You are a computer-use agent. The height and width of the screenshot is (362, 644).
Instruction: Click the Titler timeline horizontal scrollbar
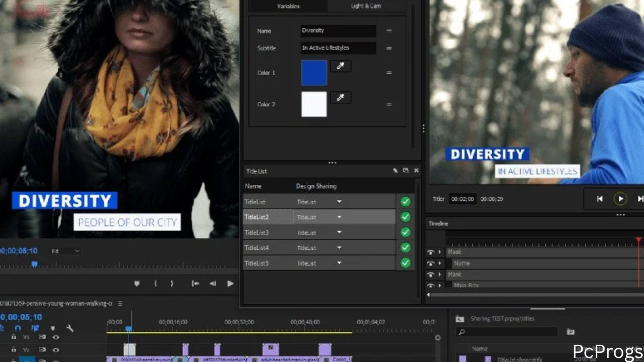click(x=537, y=295)
